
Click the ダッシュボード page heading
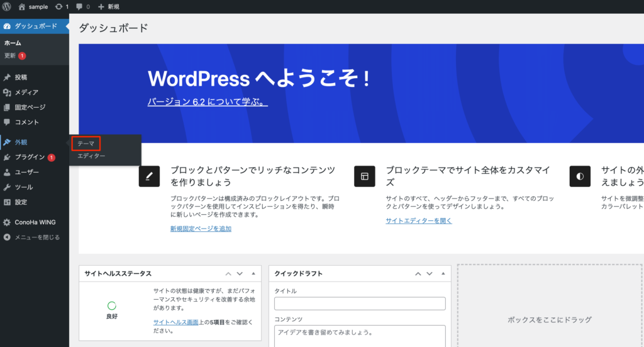(x=113, y=28)
